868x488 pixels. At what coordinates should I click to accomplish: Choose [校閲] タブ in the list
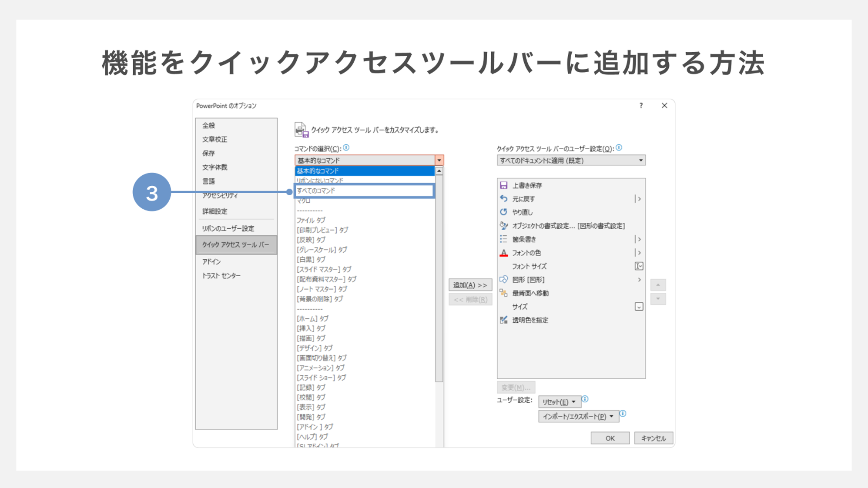[365, 397]
